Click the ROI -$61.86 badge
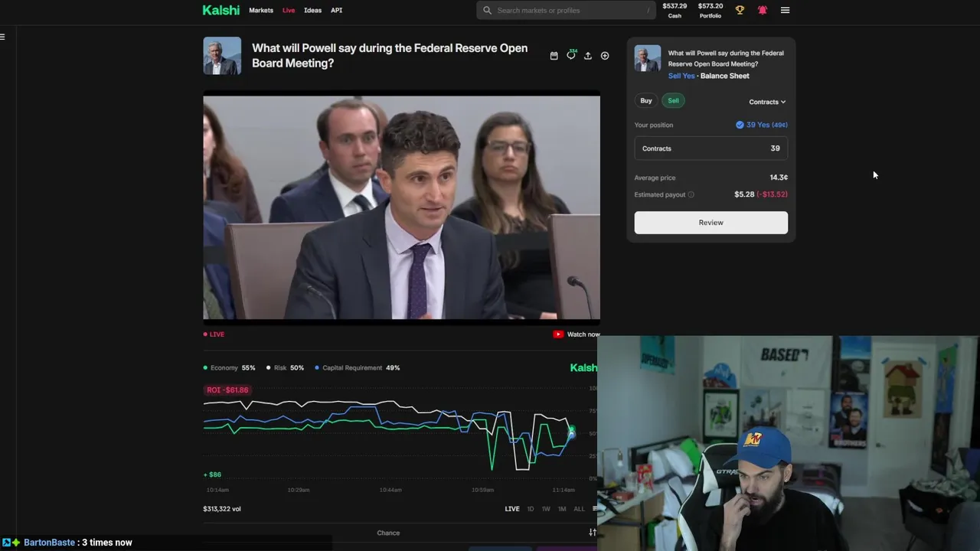The width and height of the screenshot is (980, 551). [x=227, y=390]
